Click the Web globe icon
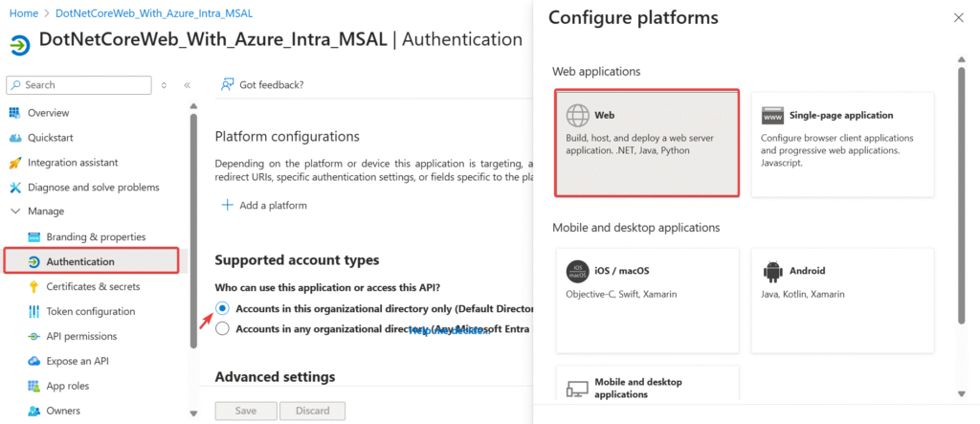Viewport: 980px width, 424px height. [577, 116]
